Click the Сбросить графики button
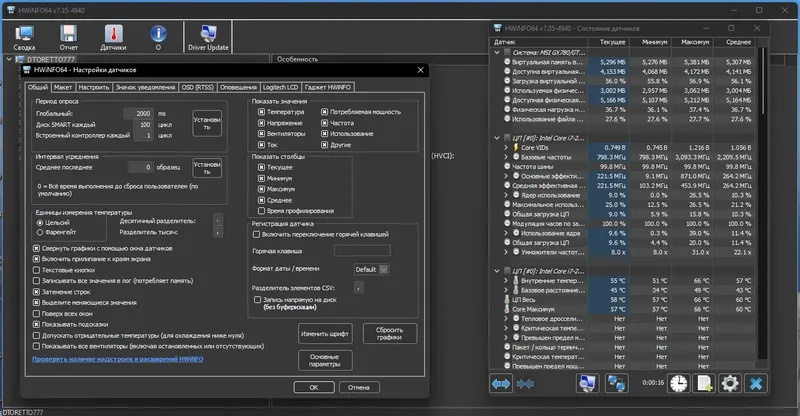The height and width of the screenshot is (416, 800). coord(390,334)
